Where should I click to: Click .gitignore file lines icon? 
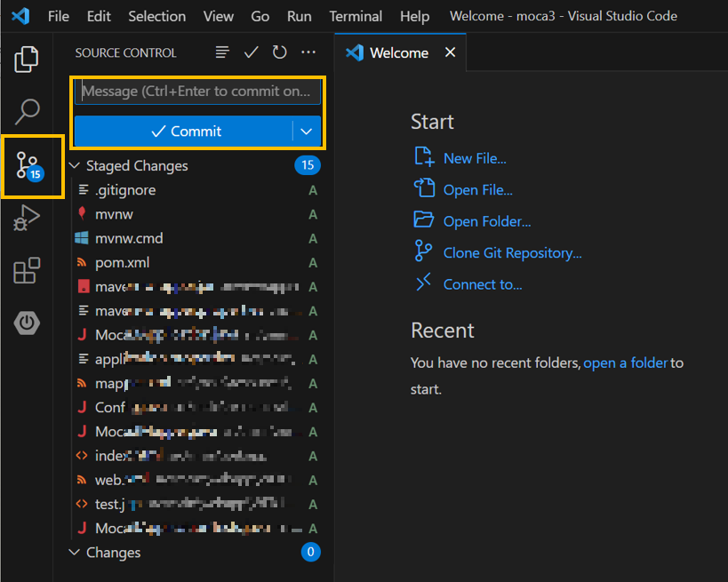84,189
